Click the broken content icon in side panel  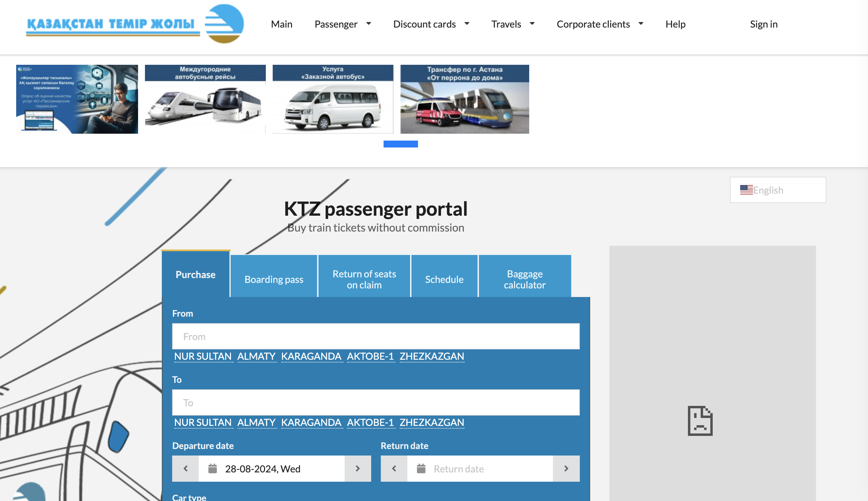tap(700, 421)
